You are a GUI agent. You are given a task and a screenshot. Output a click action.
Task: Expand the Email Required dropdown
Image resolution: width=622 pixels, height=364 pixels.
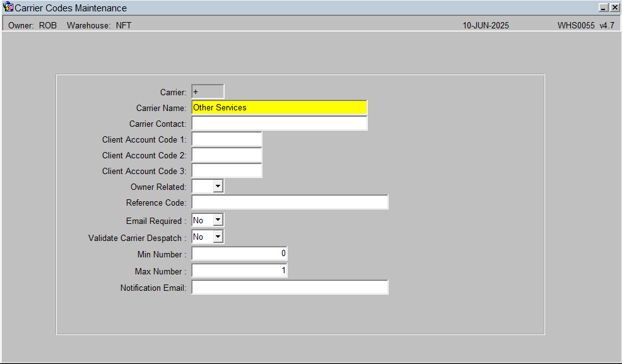pyautogui.click(x=218, y=220)
